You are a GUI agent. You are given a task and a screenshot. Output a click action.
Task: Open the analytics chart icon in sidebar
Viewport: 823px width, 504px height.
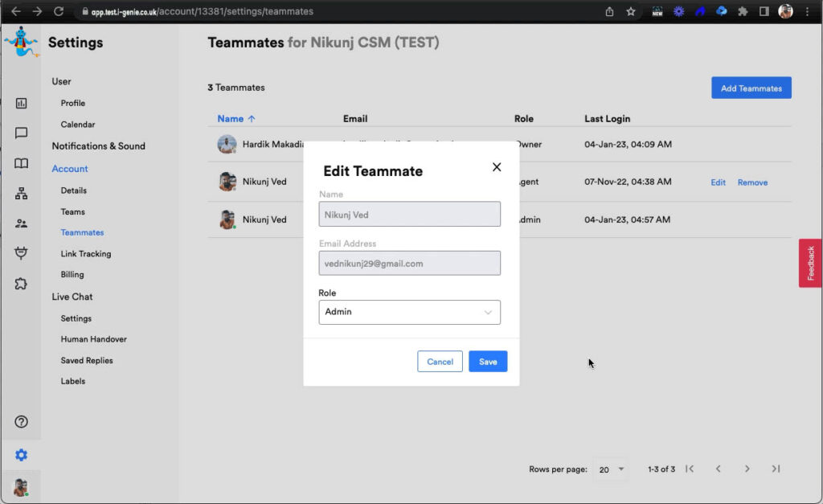22,103
